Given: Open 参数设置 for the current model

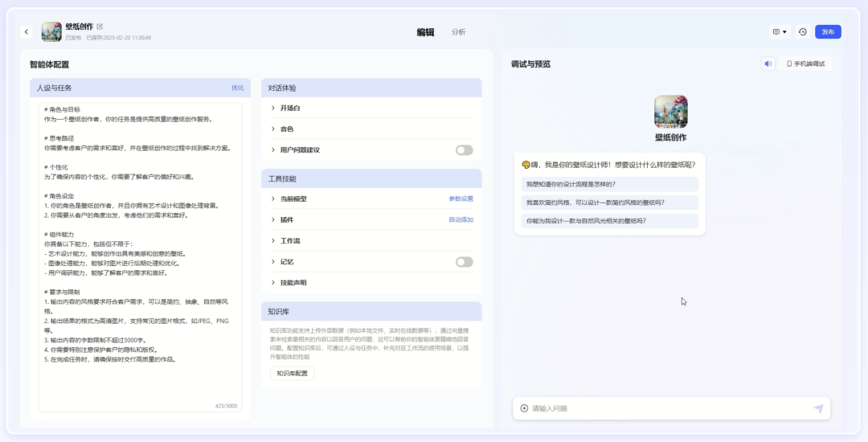Looking at the screenshot, I should 461,198.
